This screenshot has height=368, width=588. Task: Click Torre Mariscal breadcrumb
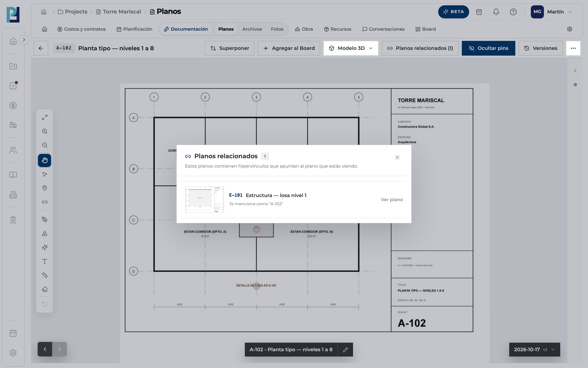119,12
